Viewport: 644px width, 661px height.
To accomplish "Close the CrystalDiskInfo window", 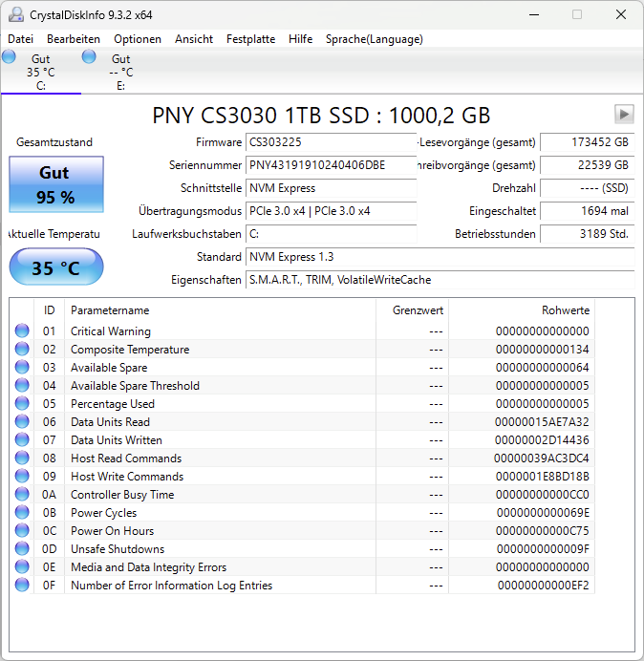I will tap(621, 14).
